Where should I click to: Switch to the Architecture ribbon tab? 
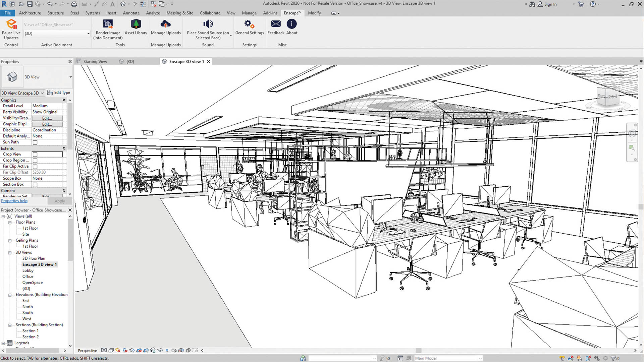30,13
